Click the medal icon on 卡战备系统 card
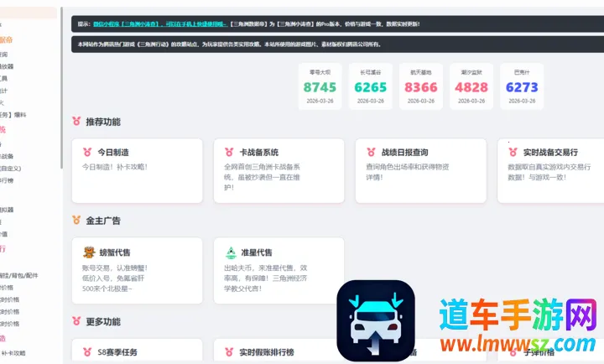604x364 pixels. click(228, 153)
